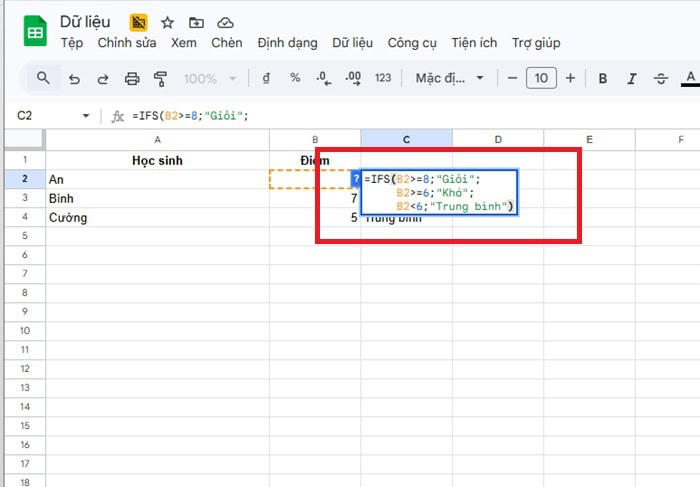
Task: Toggle strikethrough formatting
Action: point(660,78)
